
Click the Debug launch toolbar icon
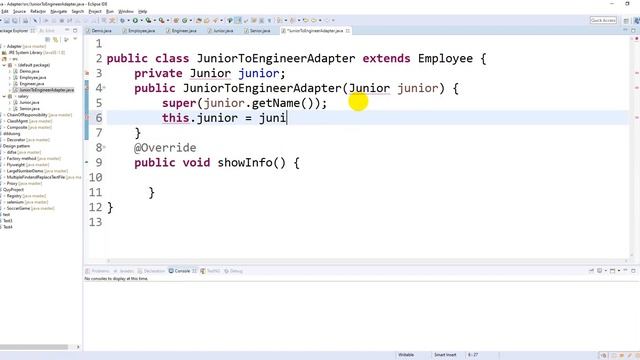tap(122, 20)
